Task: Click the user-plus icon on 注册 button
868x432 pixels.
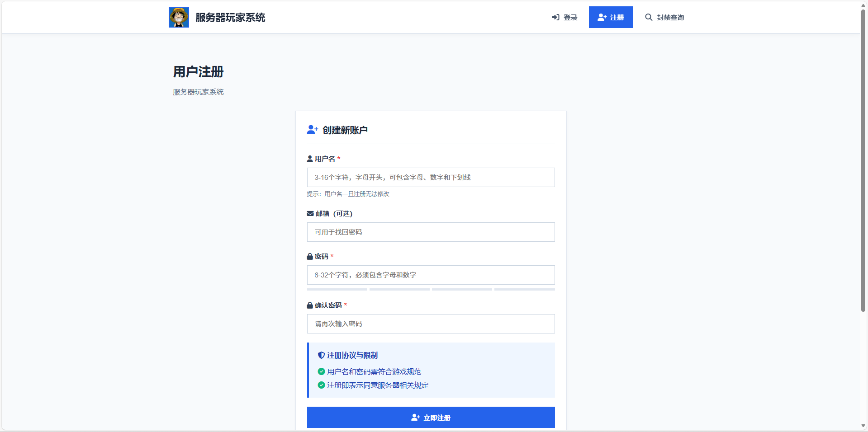Action: [602, 17]
